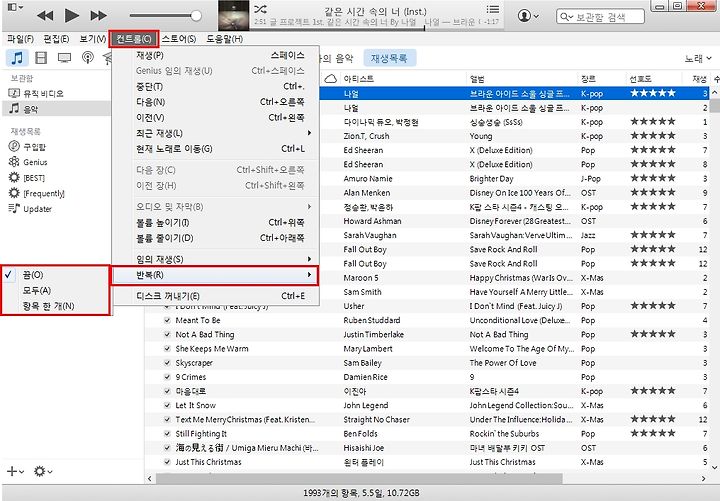Open the 보기(V) menu
Viewport: 720px width, 501px height.
pos(92,39)
